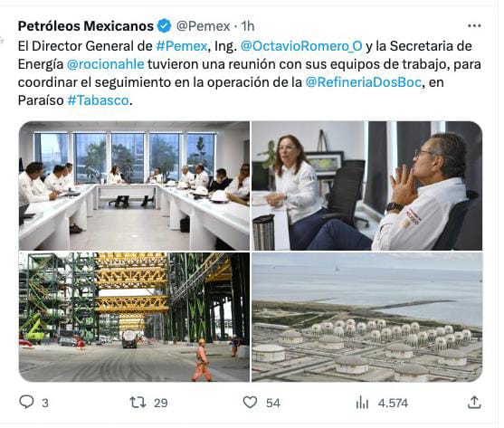Open the @RefineriaDosBoc mention
This screenshot has height=428, width=504.
click(x=363, y=82)
